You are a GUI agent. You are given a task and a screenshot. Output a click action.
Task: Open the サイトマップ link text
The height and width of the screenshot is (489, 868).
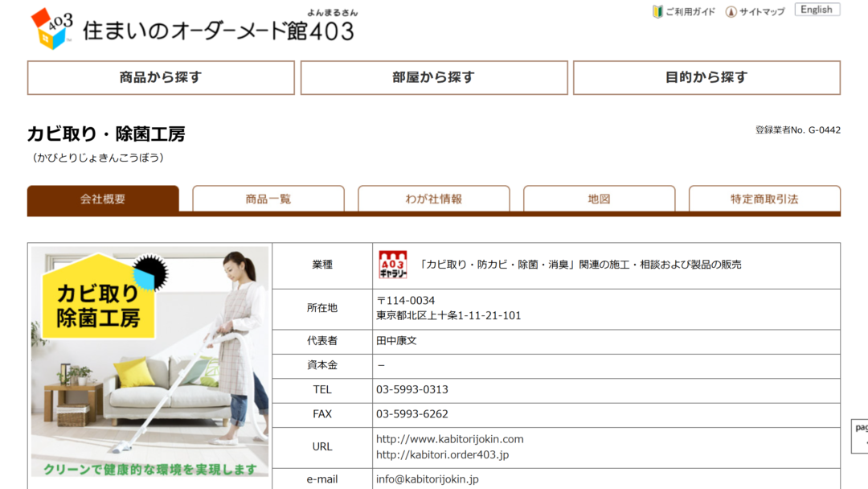pos(762,11)
